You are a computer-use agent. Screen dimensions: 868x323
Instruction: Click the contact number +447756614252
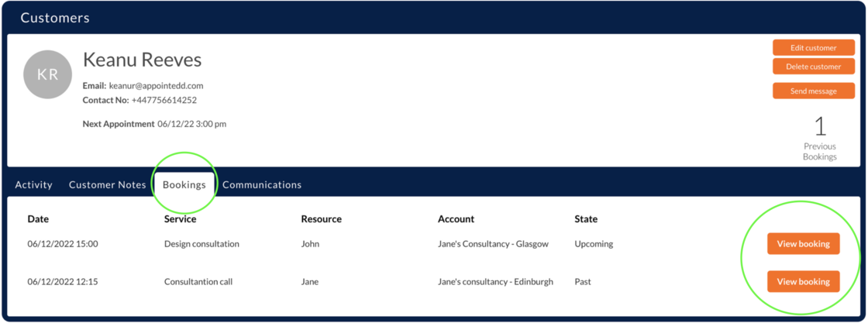click(x=164, y=101)
